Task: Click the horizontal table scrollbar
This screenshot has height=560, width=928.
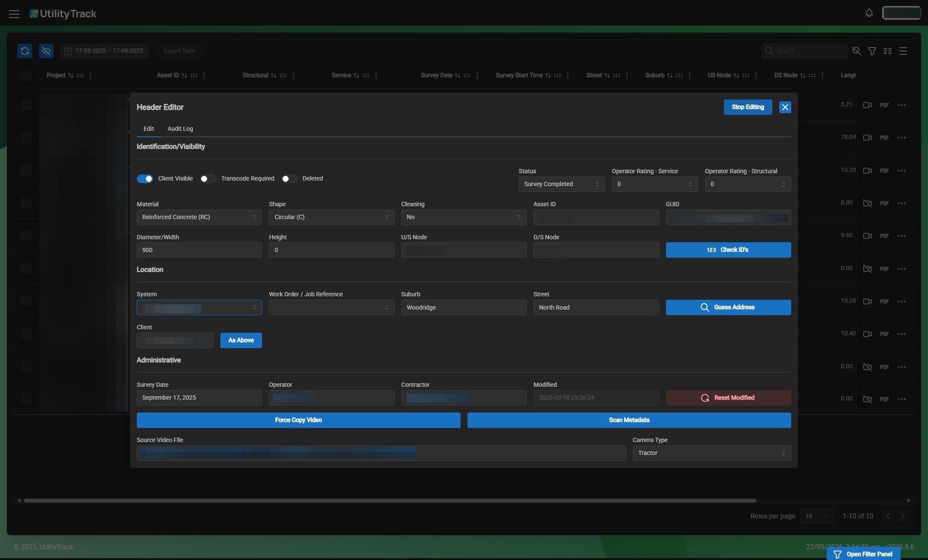Action: point(390,500)
